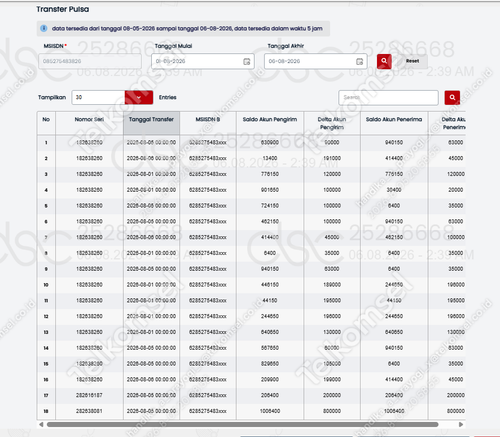Click row number 9 cell

coord(46,269)
